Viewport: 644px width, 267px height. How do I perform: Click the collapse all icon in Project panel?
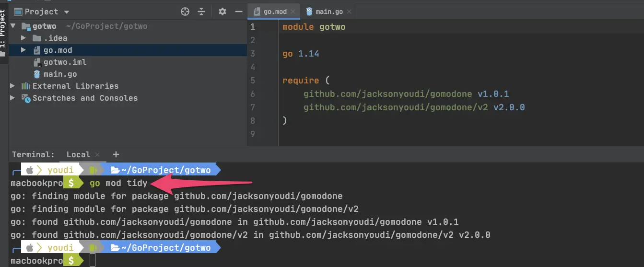[x=201, y=12]
